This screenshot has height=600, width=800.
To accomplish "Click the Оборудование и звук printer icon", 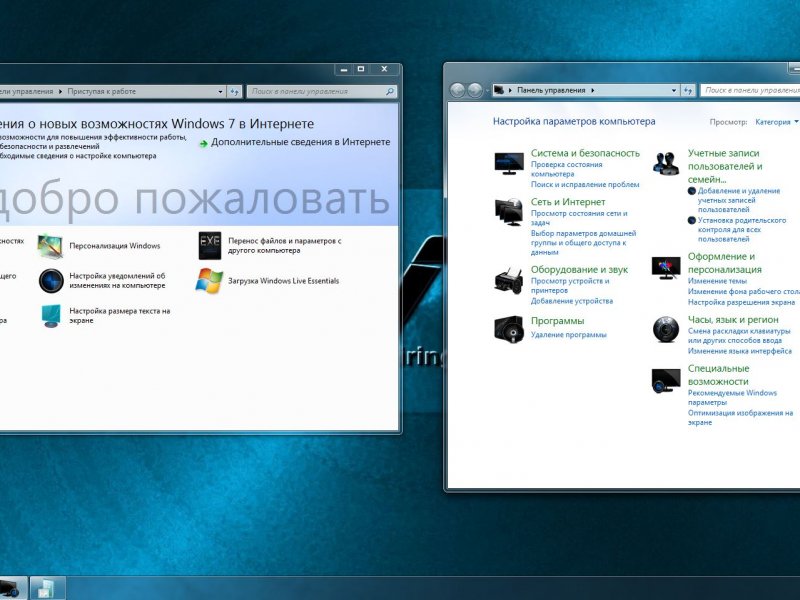I will pos(509,280).
